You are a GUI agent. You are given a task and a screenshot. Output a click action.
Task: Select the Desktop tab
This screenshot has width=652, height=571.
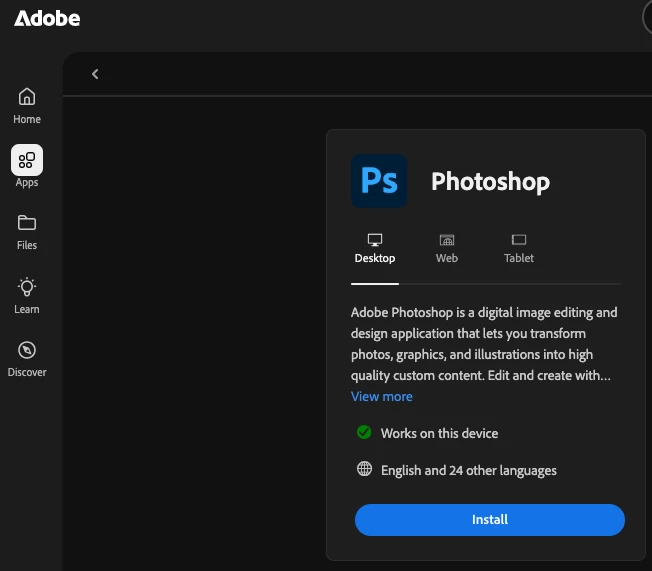tap(375, 249)
